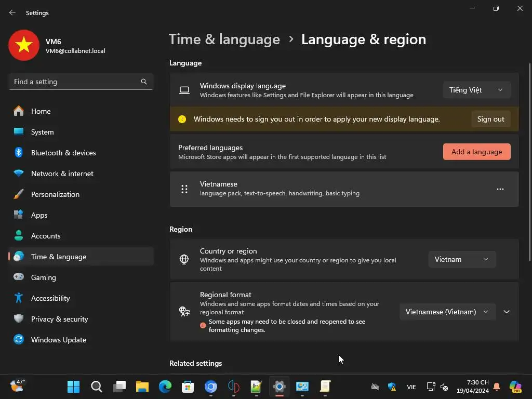Click the yellow warning icon in sign-out banner
Viewport: 532px width, 399px height.
182,119
